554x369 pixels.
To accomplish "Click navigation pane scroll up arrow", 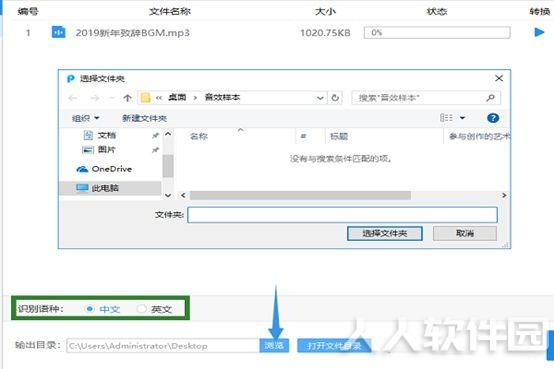I will [x=168, y=134].
